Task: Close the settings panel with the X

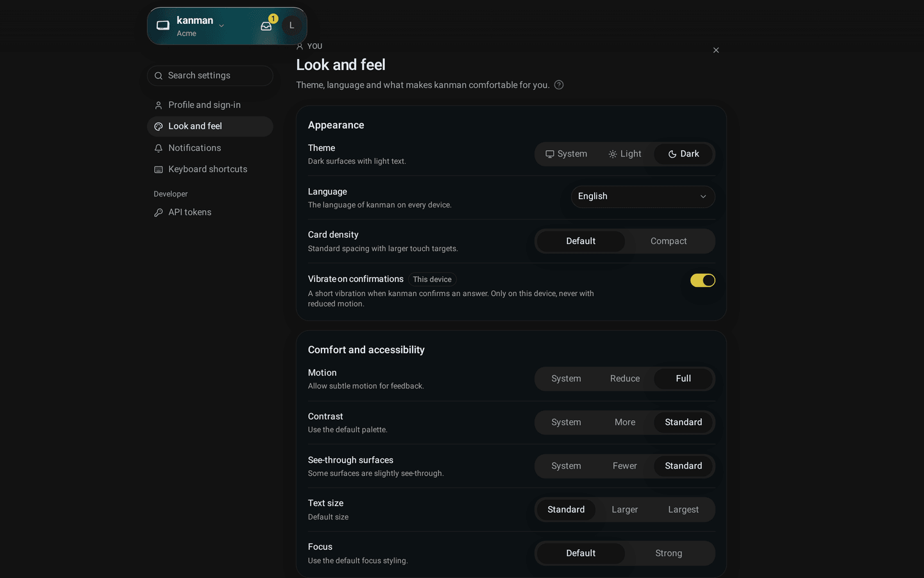Action: pyautogui.click(x=716, y=50)
